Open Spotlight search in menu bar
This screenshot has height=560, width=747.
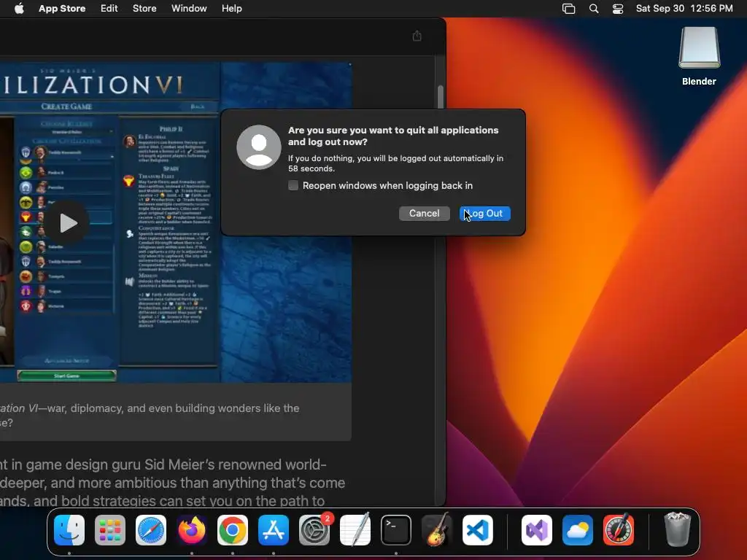(x=594, y=9)
